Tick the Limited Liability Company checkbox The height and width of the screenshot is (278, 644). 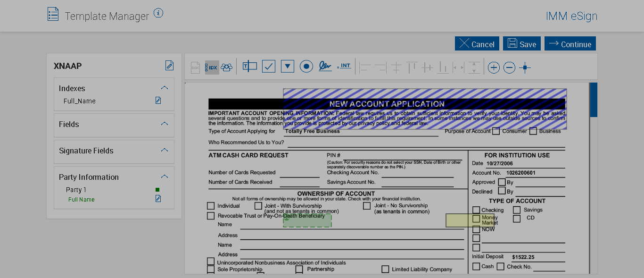click(x=385, y=270)
